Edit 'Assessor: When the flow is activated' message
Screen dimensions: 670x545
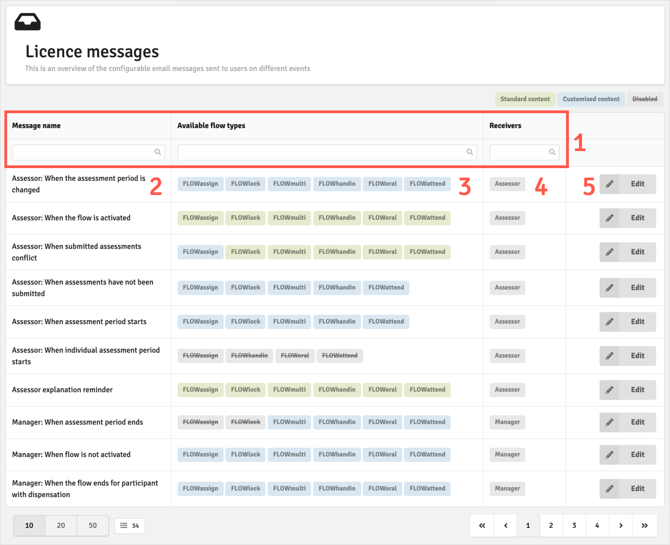[x=628, y=218]
